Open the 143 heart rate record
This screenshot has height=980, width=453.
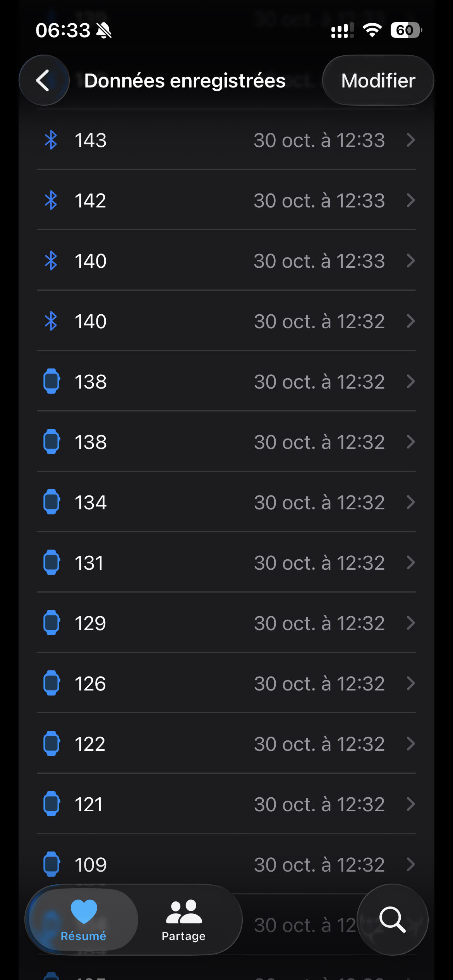pos(226,140)
